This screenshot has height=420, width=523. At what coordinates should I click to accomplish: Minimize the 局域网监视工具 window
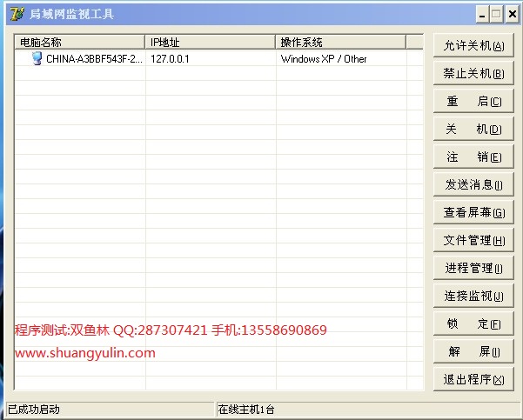pyautogui.click(x=482, y=14)
